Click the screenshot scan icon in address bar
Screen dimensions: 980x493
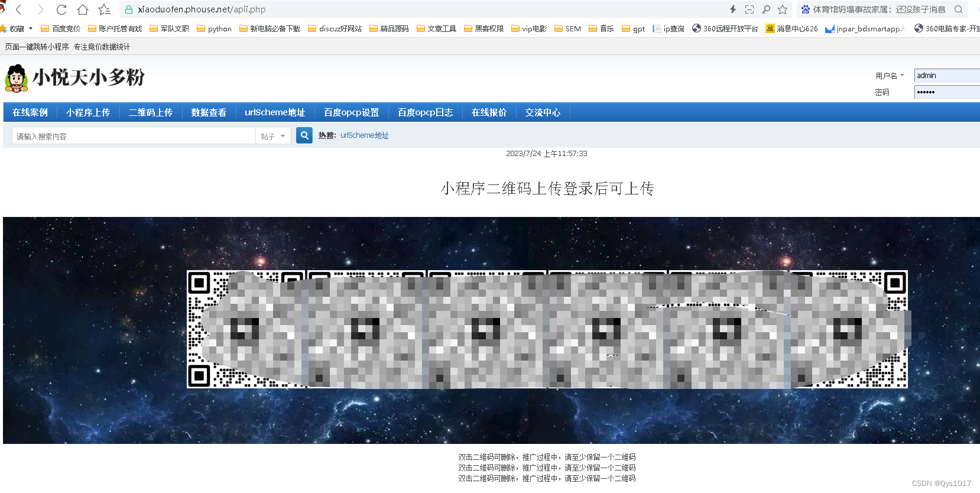[749, 9]
